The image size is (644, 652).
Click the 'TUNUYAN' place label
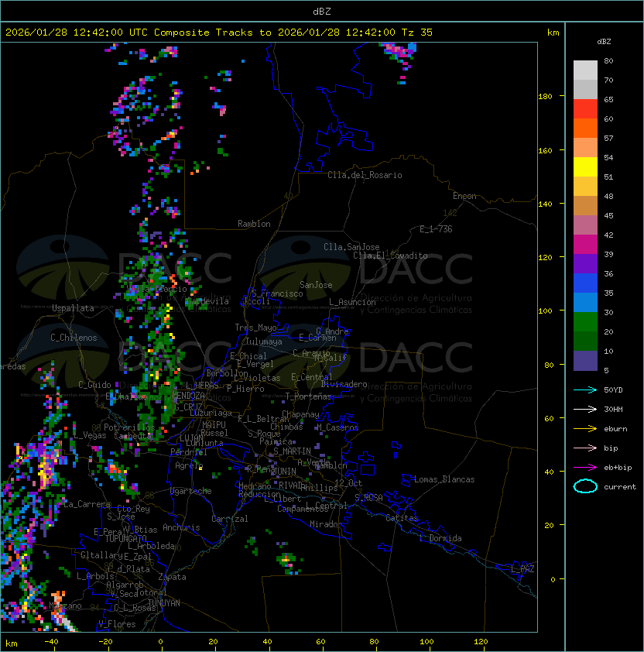pos(164,603)
